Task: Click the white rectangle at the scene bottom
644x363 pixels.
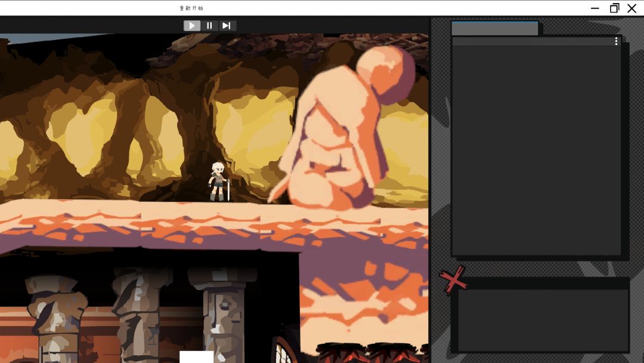Action: (196, 356)
